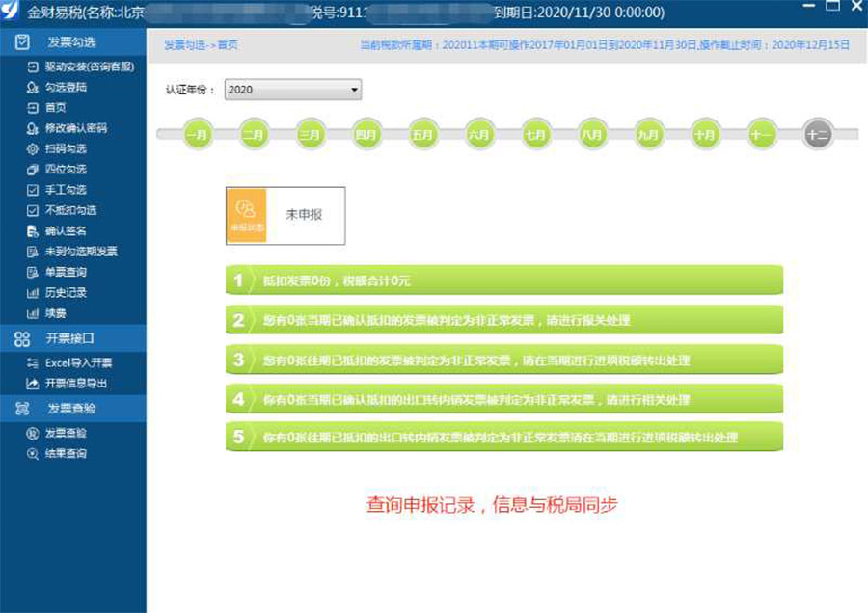Click bar 1 抵扣发票0份,税额合计0元
Viewport: 868px width, 613px height.
[504, 280]
